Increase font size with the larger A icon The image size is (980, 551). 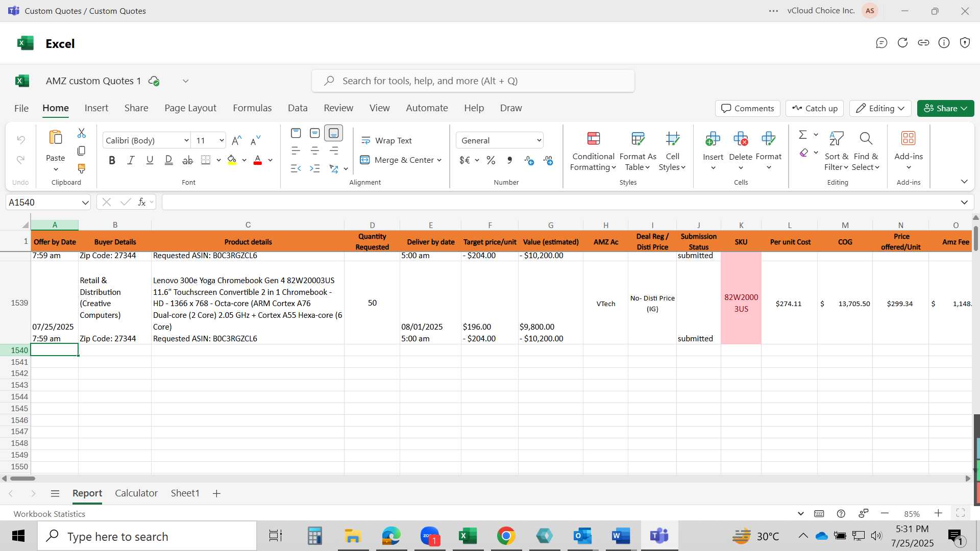[x=236, y=140]
